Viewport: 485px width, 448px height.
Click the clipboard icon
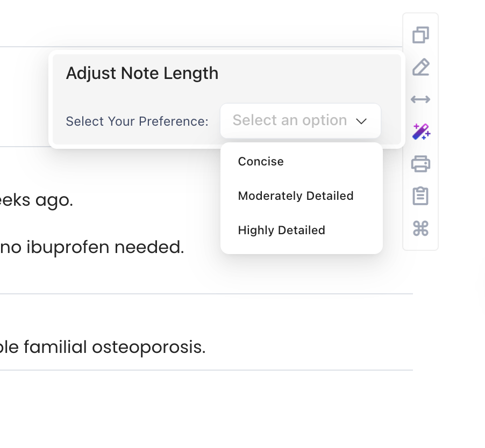(x=420, y=196)
